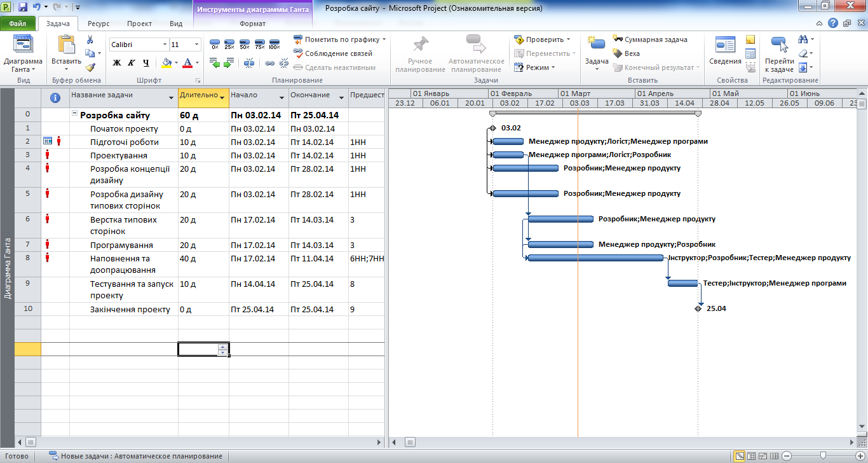This screenshot has width=868, height=463.
Task: Switch to the Проект ribbon tab
Action: (139, 24)
